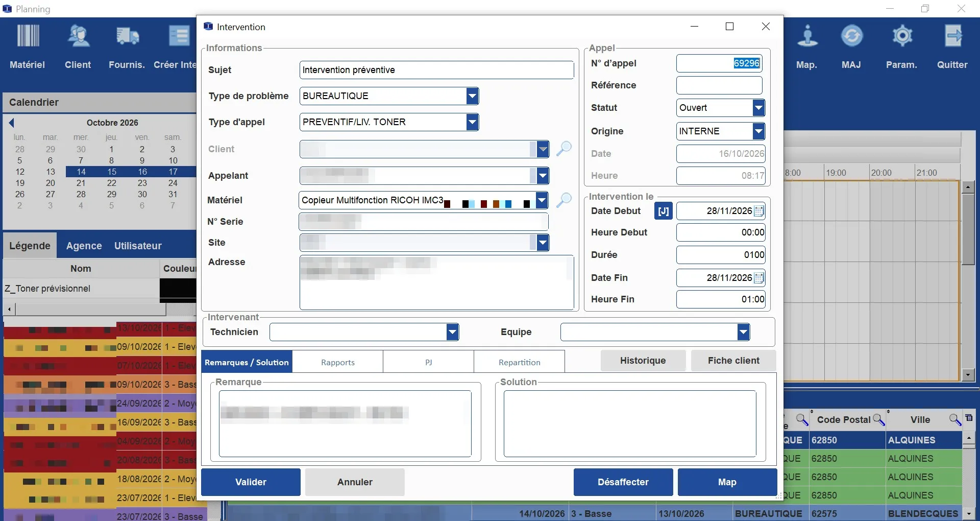The width and height of the screenshot is (980, 521).
Task: Click the Annuler button
Action: tap(355, 482)
